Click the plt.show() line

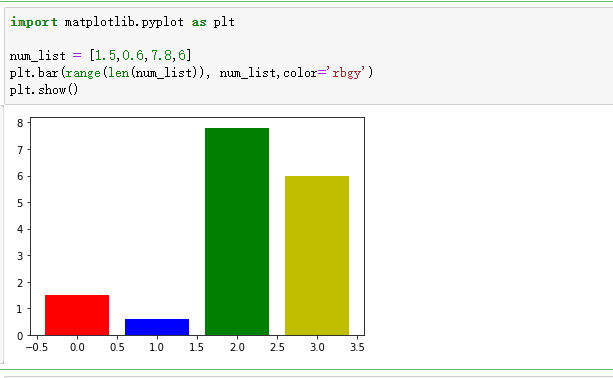click(x=44, y=90)
